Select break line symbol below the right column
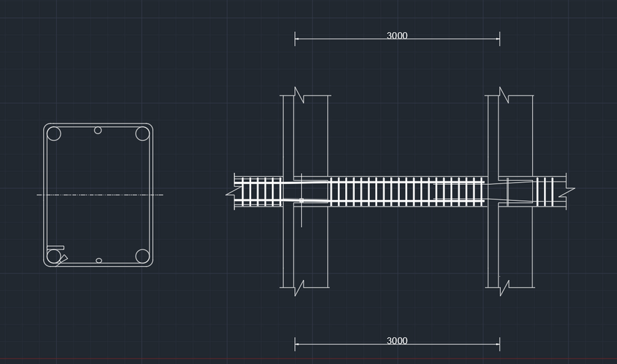 (x=504, y=288)
